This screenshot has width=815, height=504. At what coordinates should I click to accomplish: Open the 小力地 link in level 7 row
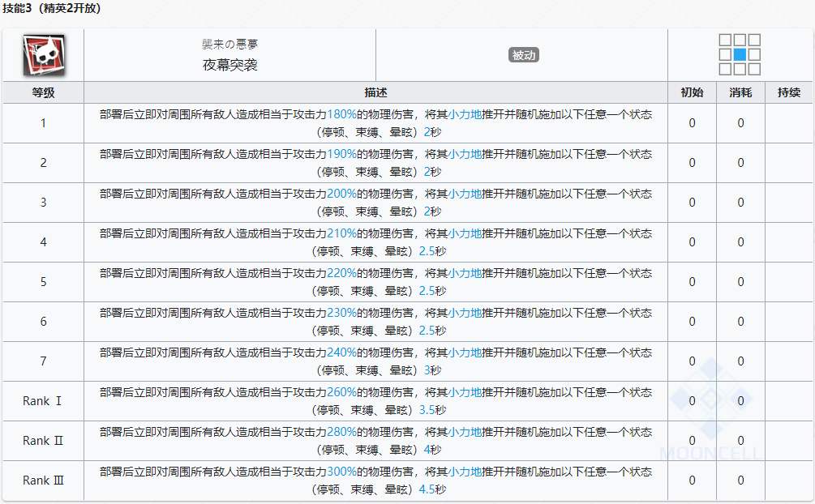pyautogui.click(x=465, y=352)
